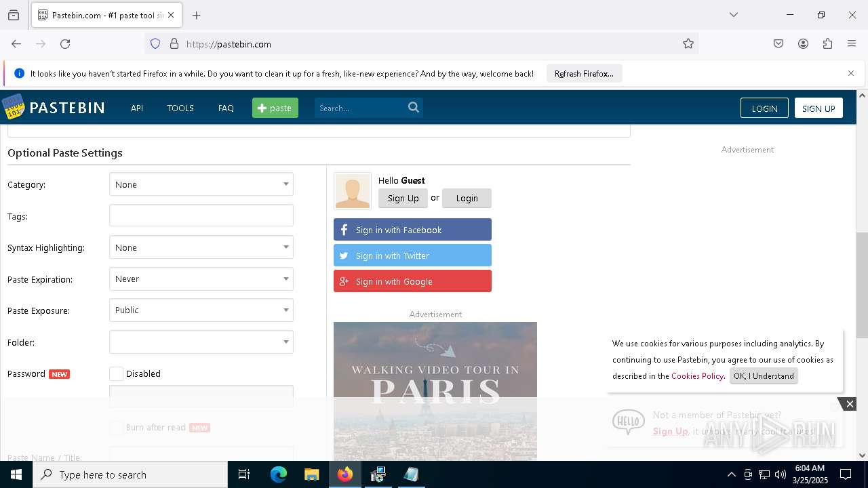Close the Pastebin.com tab
Image resolution: width=868 pixels, height=488 pixels.
point(171,15)
